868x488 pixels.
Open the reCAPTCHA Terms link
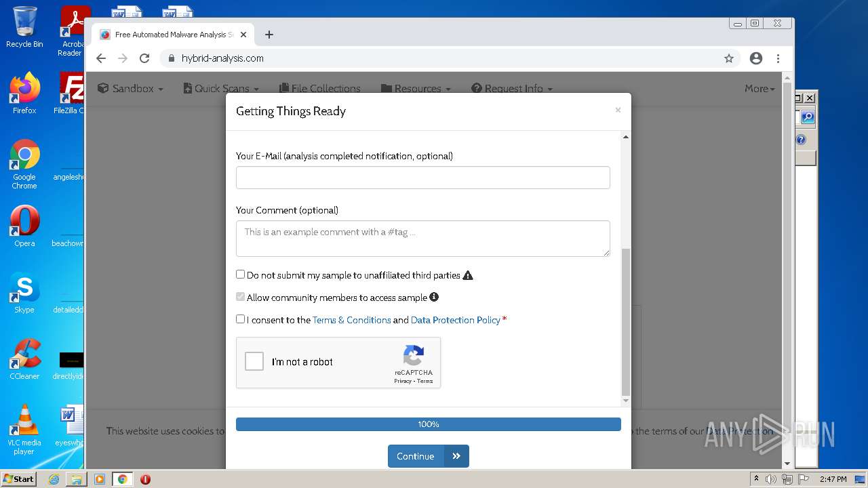point(425,381)
